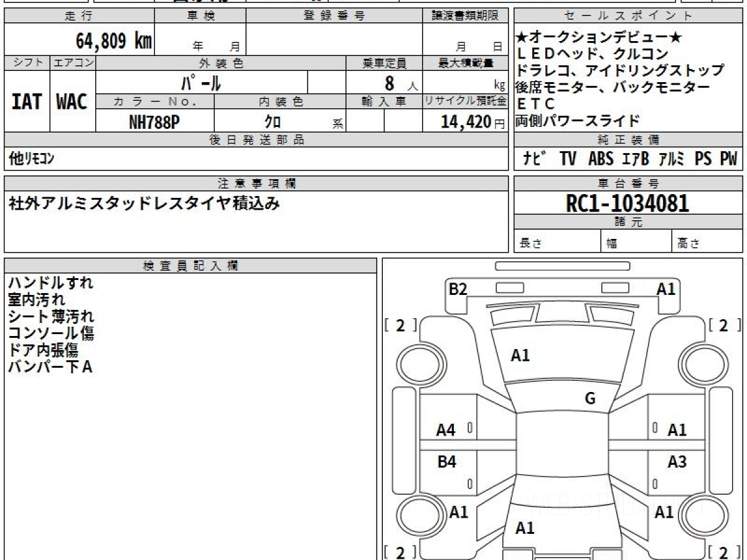Select the inspector note "室内汚れ"
The height and width of the screenshot is (560, 747).
click(36, 299)
